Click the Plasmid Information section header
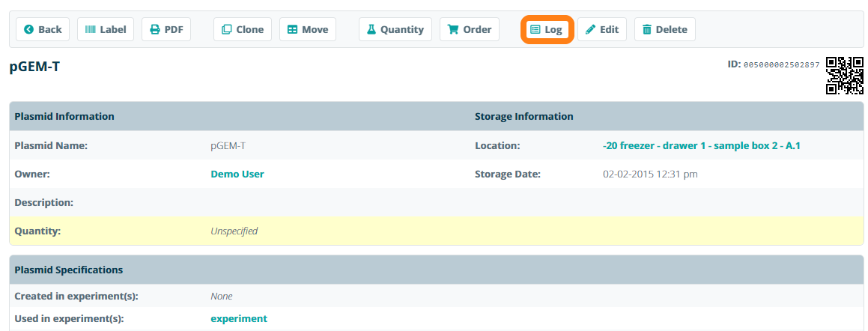Screen dimensions: 868x331 (x=64, y=116)
